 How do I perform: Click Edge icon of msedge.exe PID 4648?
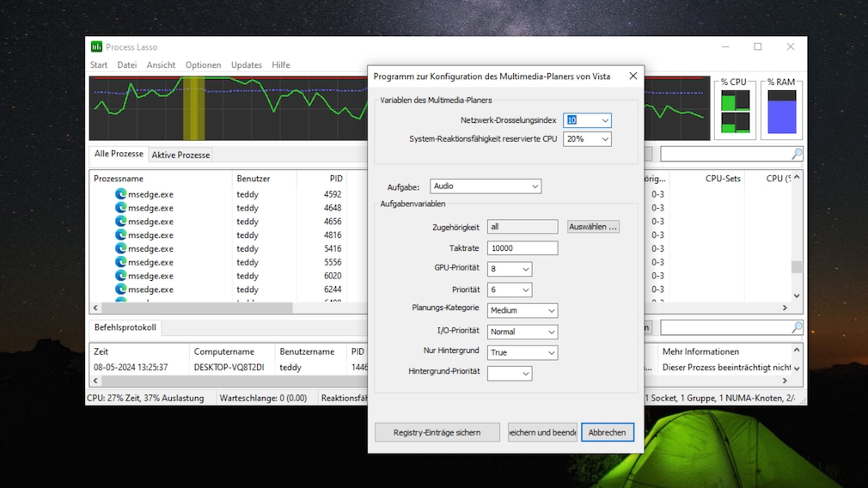click(120, 207)
